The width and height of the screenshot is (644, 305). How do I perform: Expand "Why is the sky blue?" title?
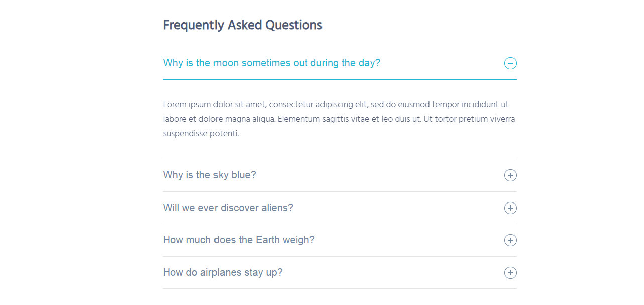[x=209, y=175]
